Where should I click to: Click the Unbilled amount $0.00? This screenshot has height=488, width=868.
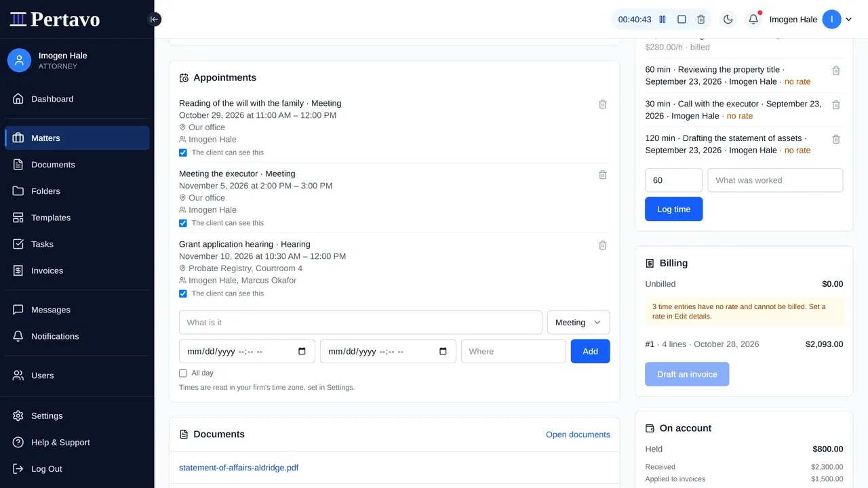(x=833, y=284)
